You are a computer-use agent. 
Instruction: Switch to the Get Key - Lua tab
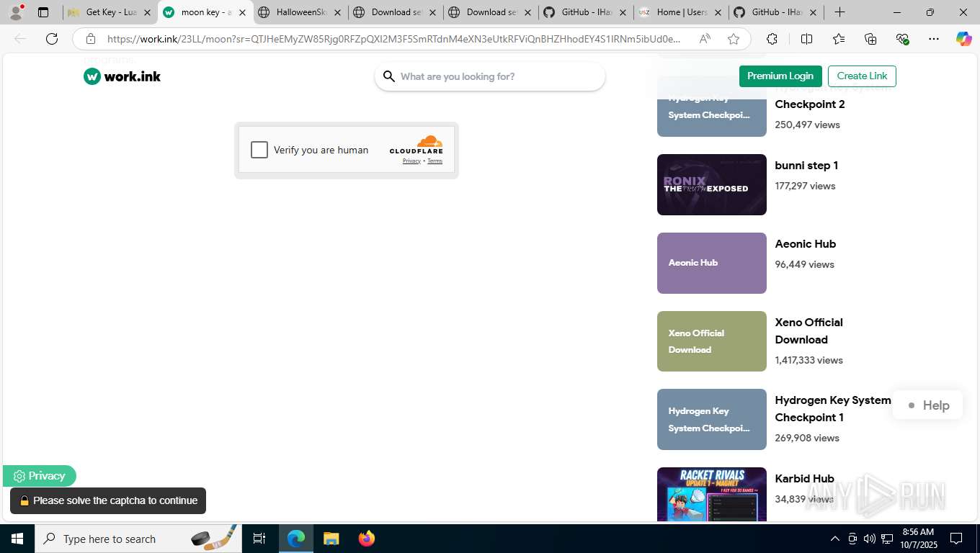coord(110,12)
